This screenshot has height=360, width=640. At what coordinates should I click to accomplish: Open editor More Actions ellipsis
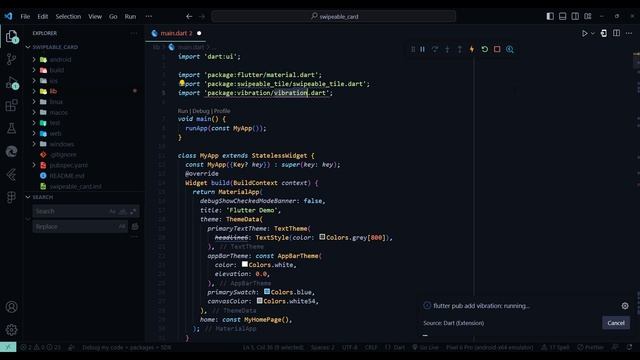click(629, 33)
